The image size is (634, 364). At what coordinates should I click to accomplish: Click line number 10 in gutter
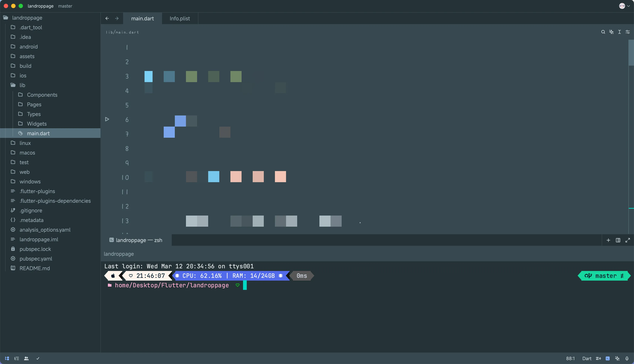click(x=125, y=177)
